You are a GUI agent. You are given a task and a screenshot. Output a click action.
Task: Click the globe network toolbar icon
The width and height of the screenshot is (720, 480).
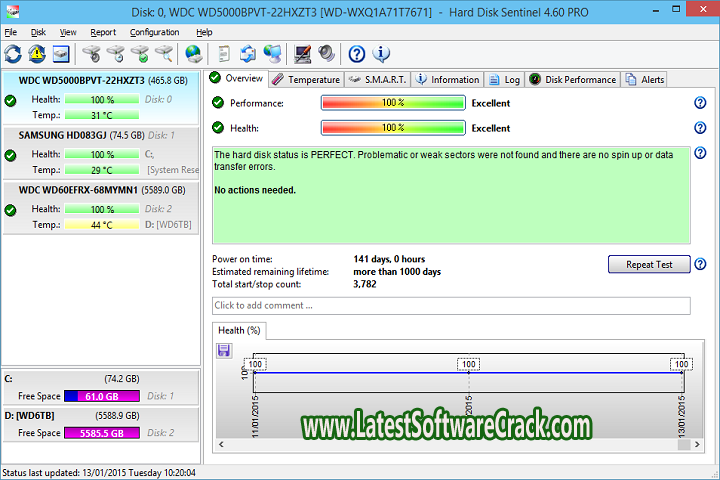point(193,54)
